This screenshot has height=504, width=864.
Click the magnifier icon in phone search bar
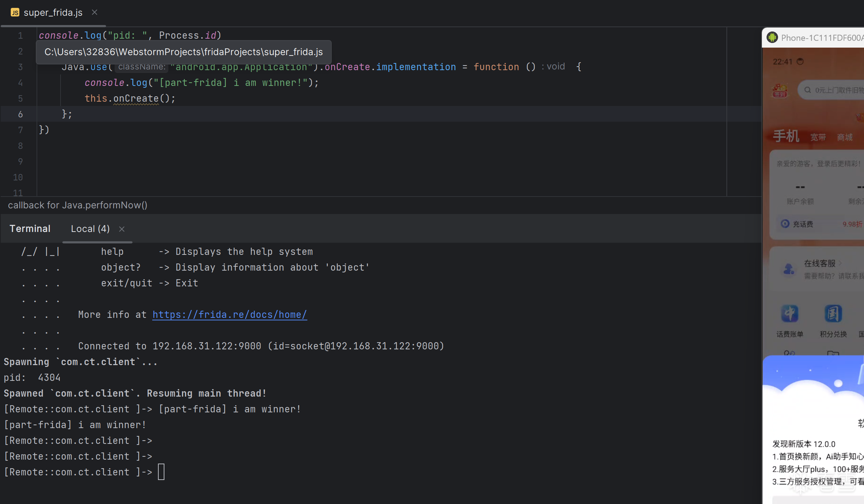807,90
